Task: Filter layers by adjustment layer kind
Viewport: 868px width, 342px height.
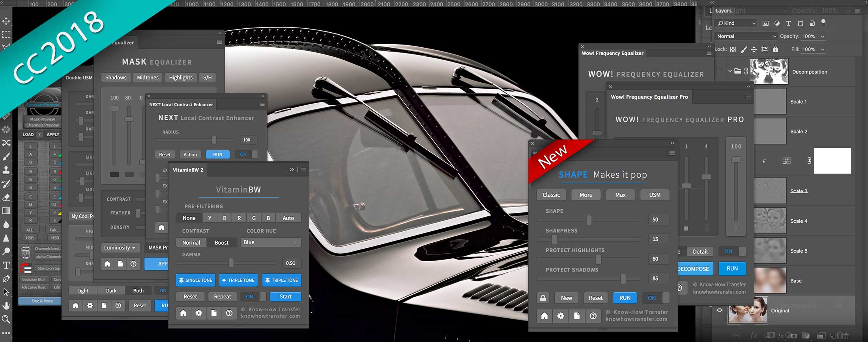Action: pos(777,23)
